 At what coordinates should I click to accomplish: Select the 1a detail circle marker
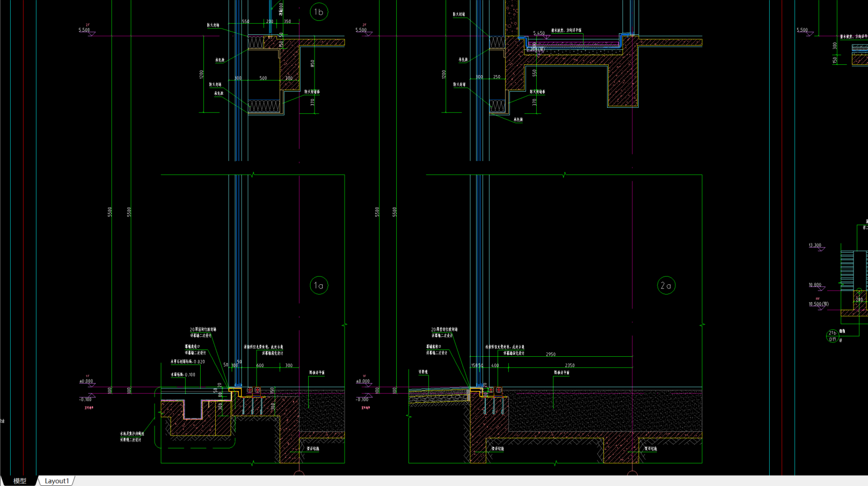[x=319, y=285]
